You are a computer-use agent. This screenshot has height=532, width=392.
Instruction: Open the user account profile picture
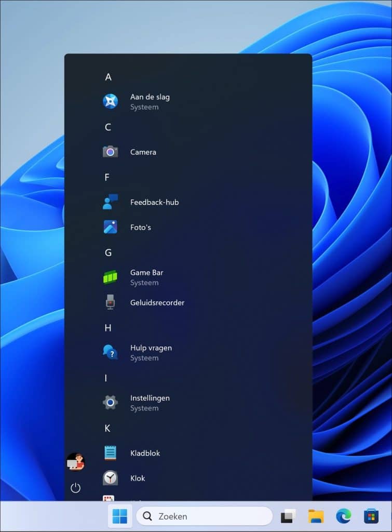pos(76,461)
